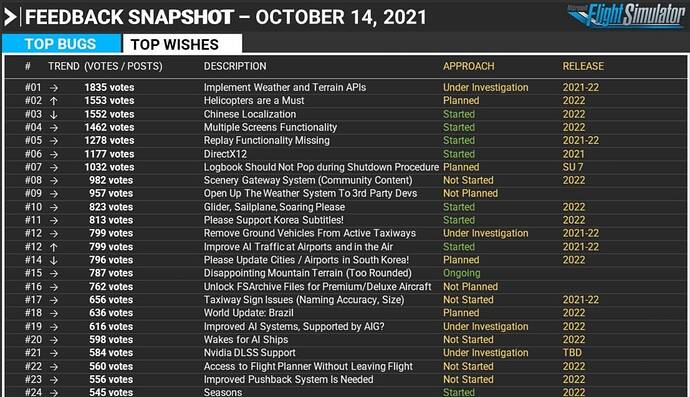Click the right trend arrow on row #01

point(54,88)
